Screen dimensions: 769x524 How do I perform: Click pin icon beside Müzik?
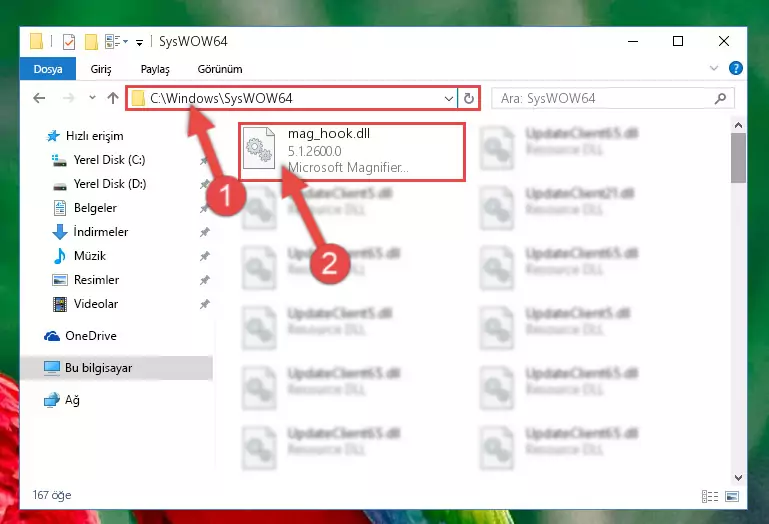tap(205, 256)
